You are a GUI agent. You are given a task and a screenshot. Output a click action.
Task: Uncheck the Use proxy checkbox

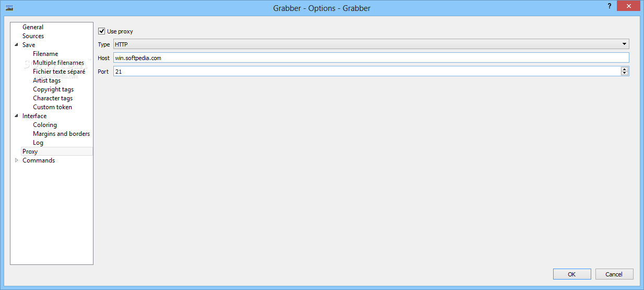[102, 31]
